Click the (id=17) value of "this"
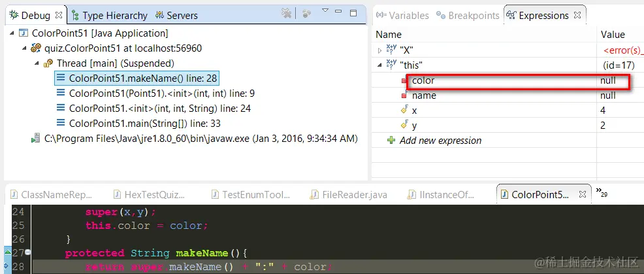644x274 pixels. pos(619,65)
